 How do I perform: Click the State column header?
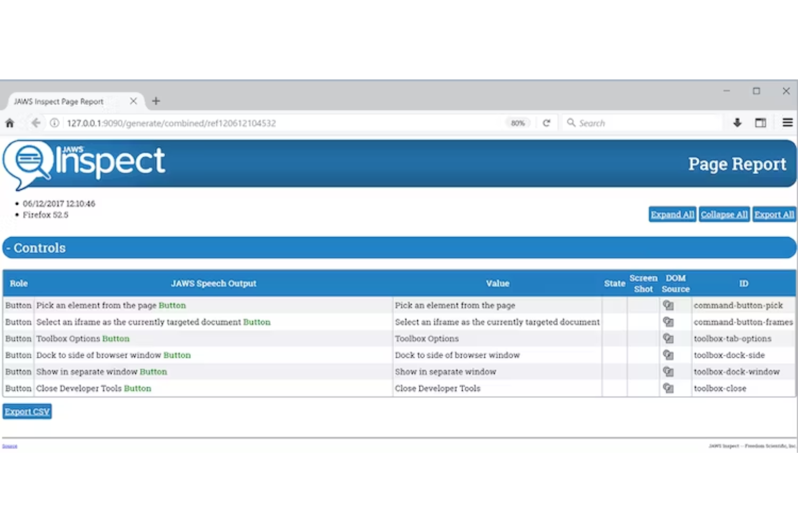coord(615,284)
